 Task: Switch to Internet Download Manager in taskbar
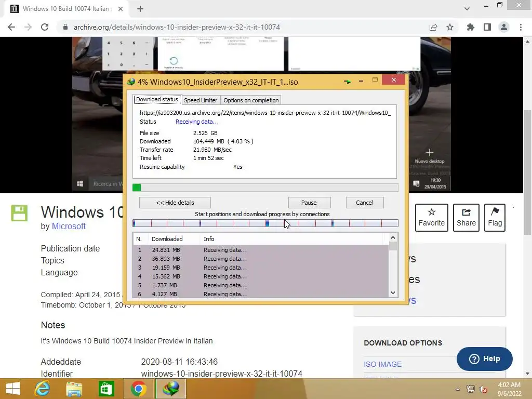tap(170, 389)
